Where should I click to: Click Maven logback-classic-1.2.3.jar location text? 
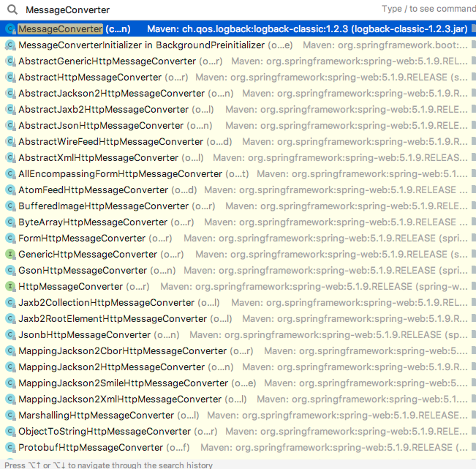308,29
